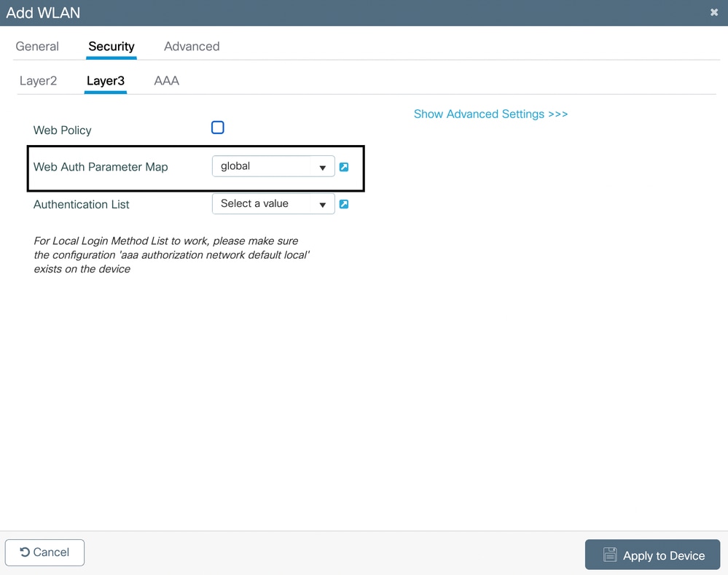Click the close X icon on Add WLAN dialog
This screenshot has width=728, height=575.
[x=713, y=12]
